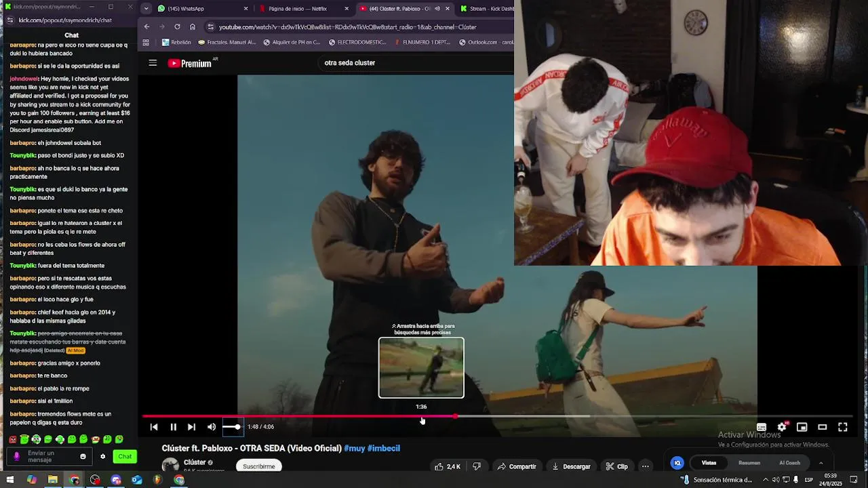Click the youtube.com address bar
Viewport: 868px width, 488px height.
359,27
